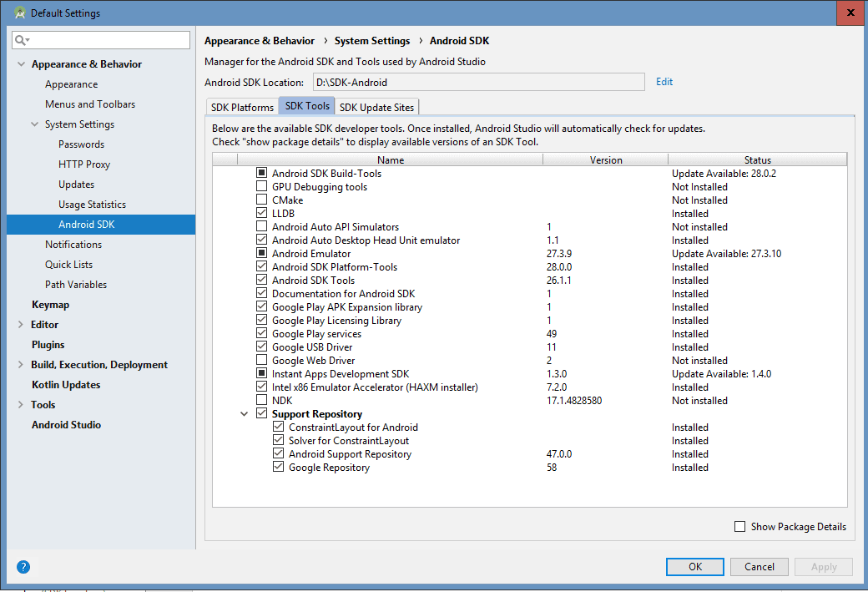Open Notifications settings
Screen dimensions: 868x592
tap(73, 244)
